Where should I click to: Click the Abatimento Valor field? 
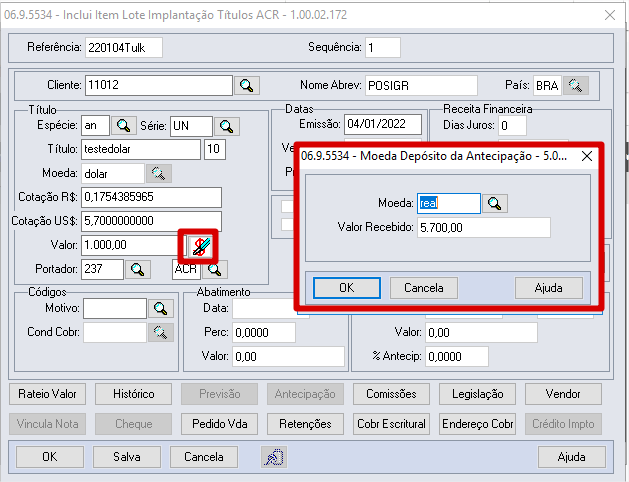pyautogui.click(x=288, y=356)
